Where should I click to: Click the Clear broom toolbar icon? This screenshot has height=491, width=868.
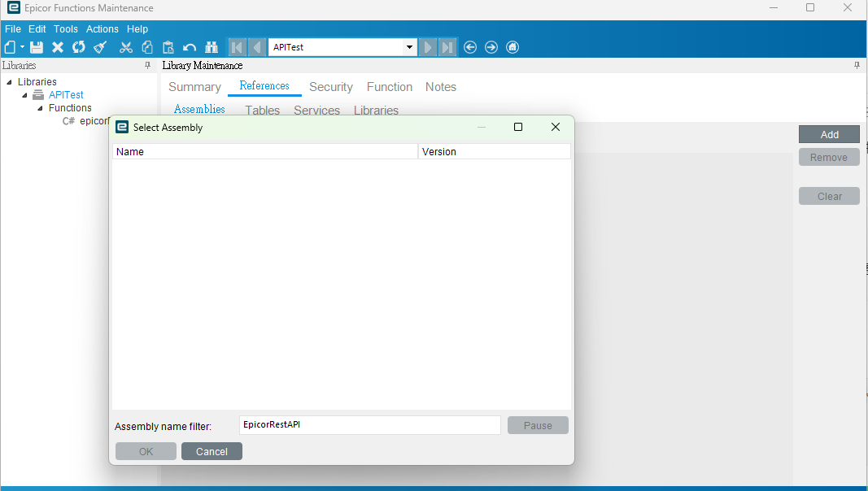coord(100,47)
